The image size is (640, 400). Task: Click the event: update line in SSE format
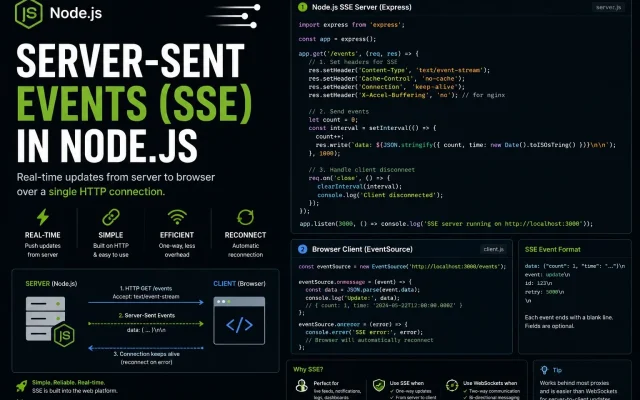coord(547,275)
